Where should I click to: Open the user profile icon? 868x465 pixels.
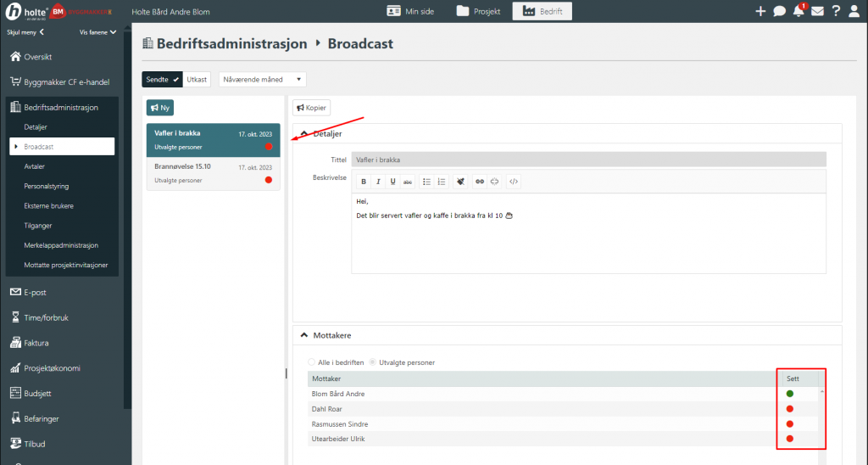point(854,11)
